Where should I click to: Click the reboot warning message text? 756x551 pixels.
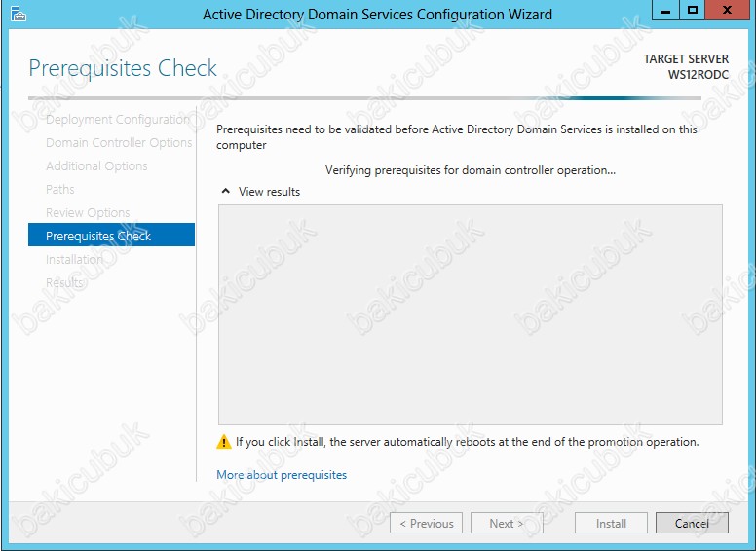[x=467, y=442]
